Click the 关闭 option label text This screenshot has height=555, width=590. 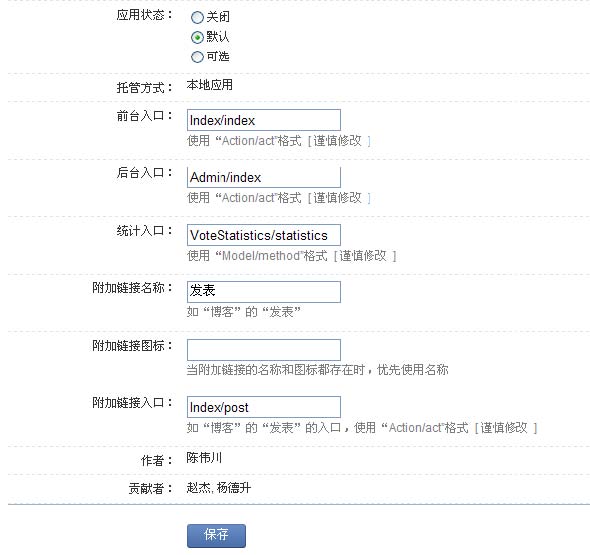point(218,17)
